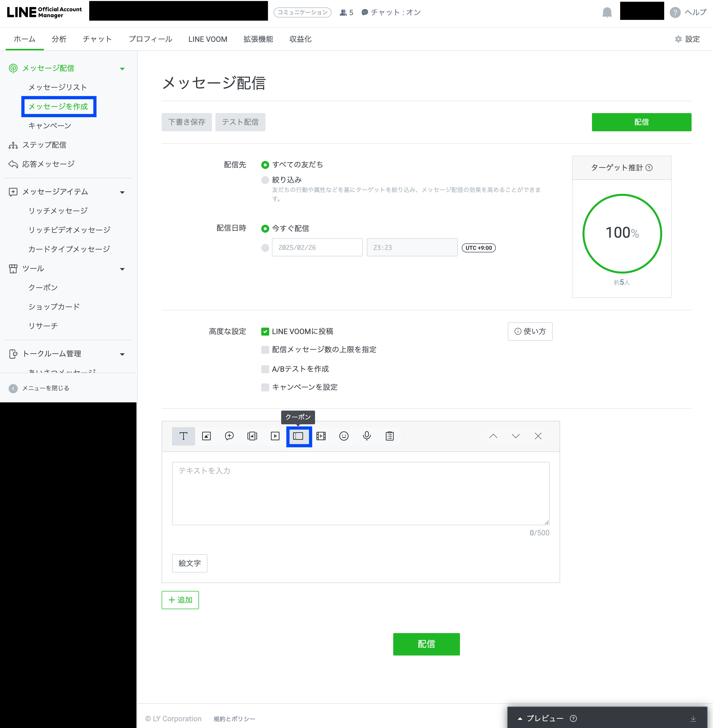
Task: Select the text message type icon
Action: click(x=183, y=436)
